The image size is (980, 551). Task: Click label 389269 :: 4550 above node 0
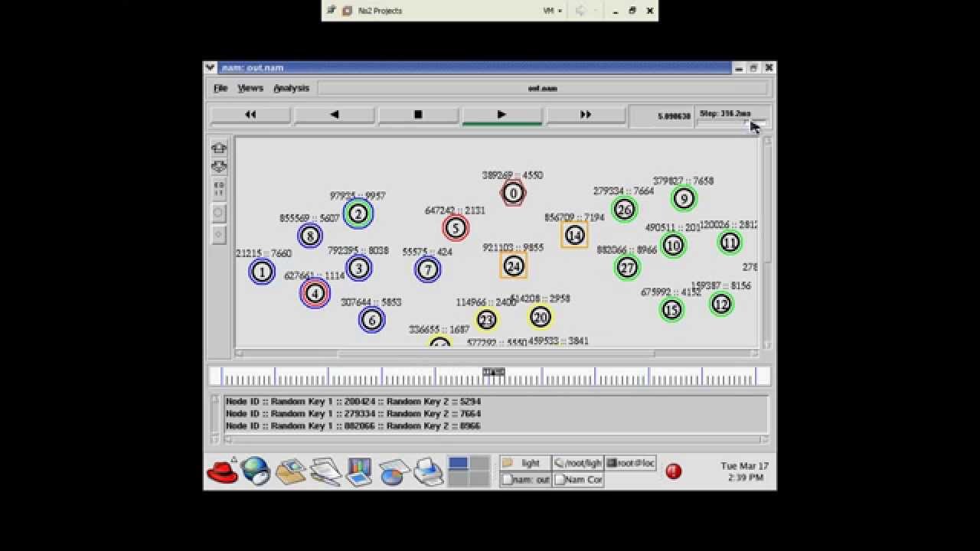(x=513, y=175)
